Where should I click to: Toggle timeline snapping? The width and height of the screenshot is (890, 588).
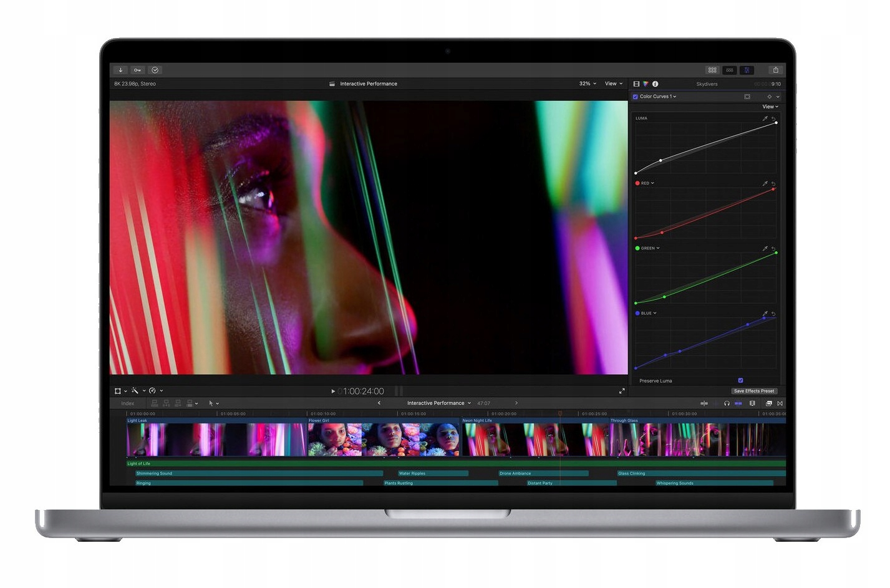[x=738, y=403]
